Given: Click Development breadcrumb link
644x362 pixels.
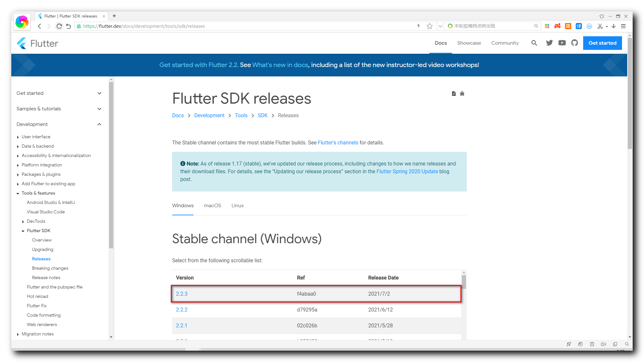Looking at the screenshot, I should (x=209, y=116).
